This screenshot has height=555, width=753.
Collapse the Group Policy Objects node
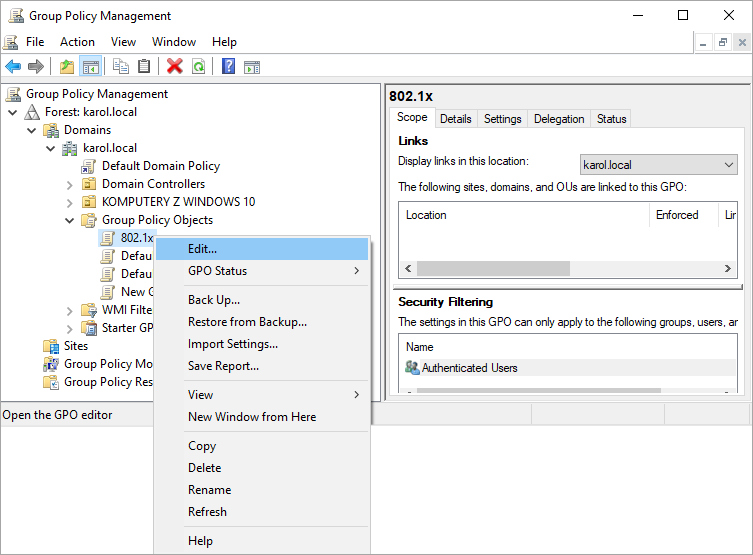[69, 220]
